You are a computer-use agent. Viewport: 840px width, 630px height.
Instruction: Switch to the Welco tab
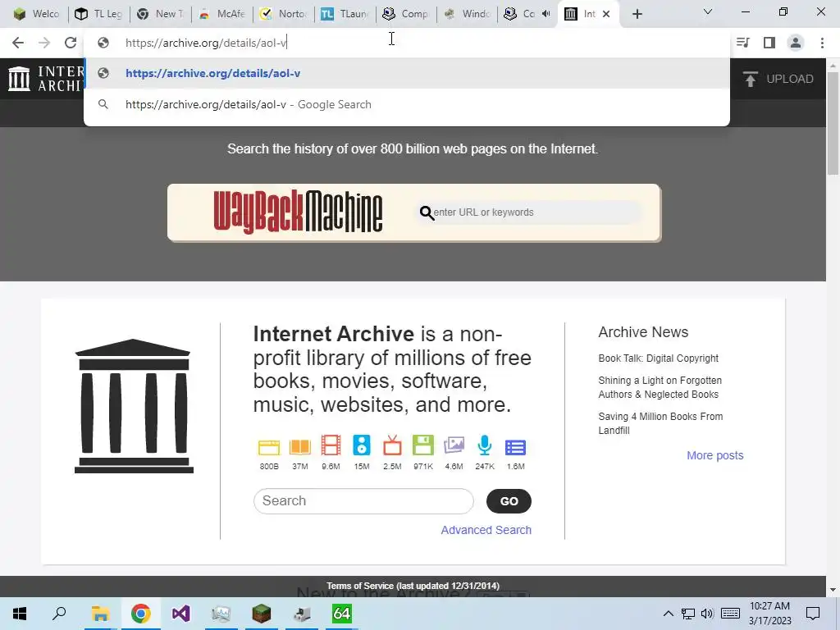coord(36,14)
